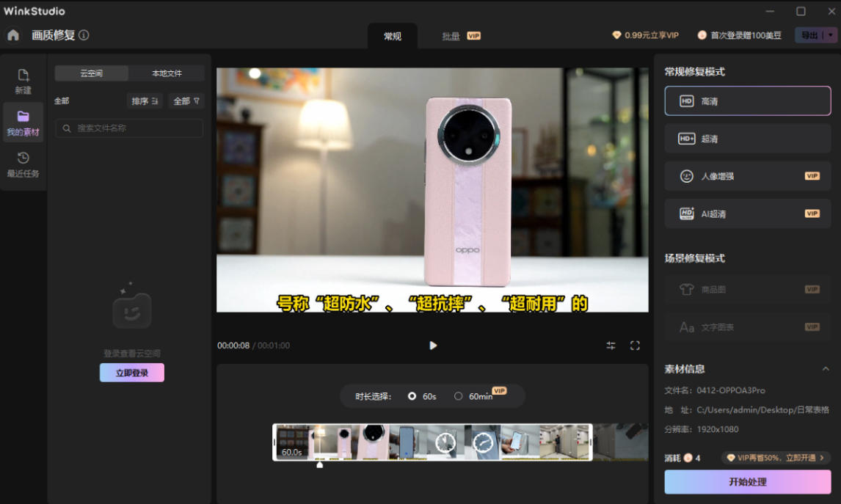Viewport: 841px width, 504px height.
Task: Choose the 超清 repair mode
Action: pyautogui.click(x=747, y=139)
